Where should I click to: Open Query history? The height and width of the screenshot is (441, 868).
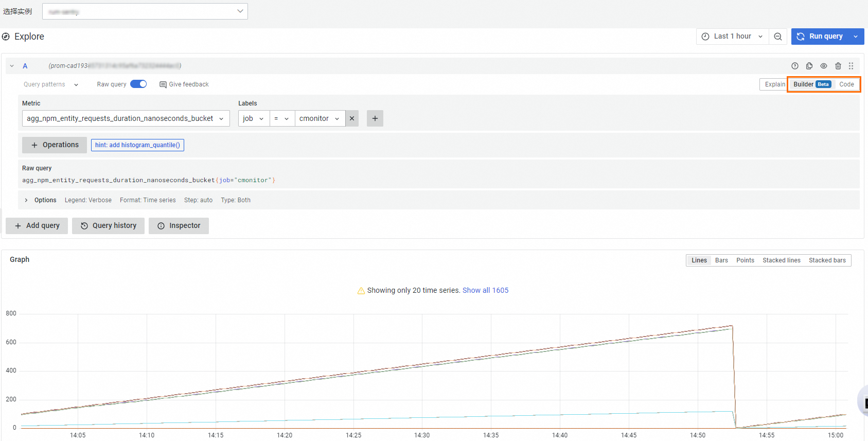tap(109, 226)
